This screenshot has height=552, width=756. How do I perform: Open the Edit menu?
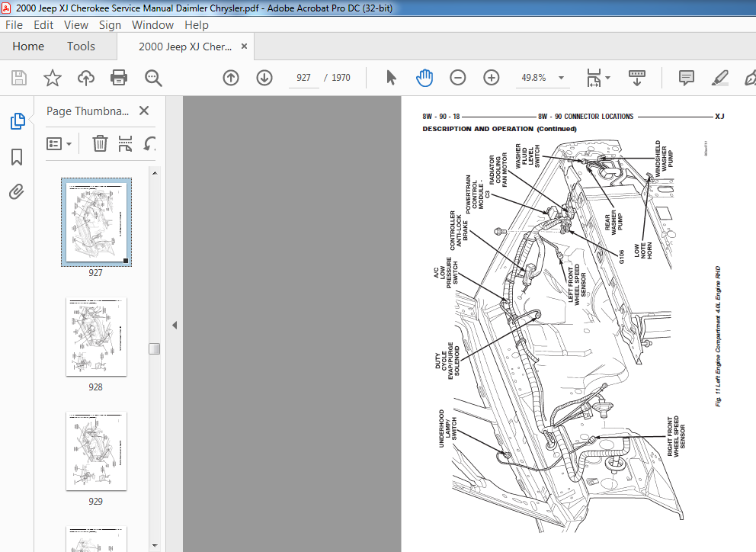(x=43, y=25)
